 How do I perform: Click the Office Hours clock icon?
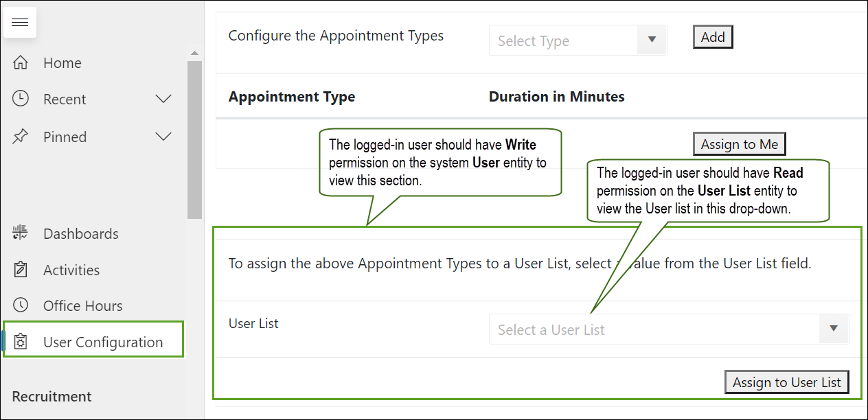(21, 305)
